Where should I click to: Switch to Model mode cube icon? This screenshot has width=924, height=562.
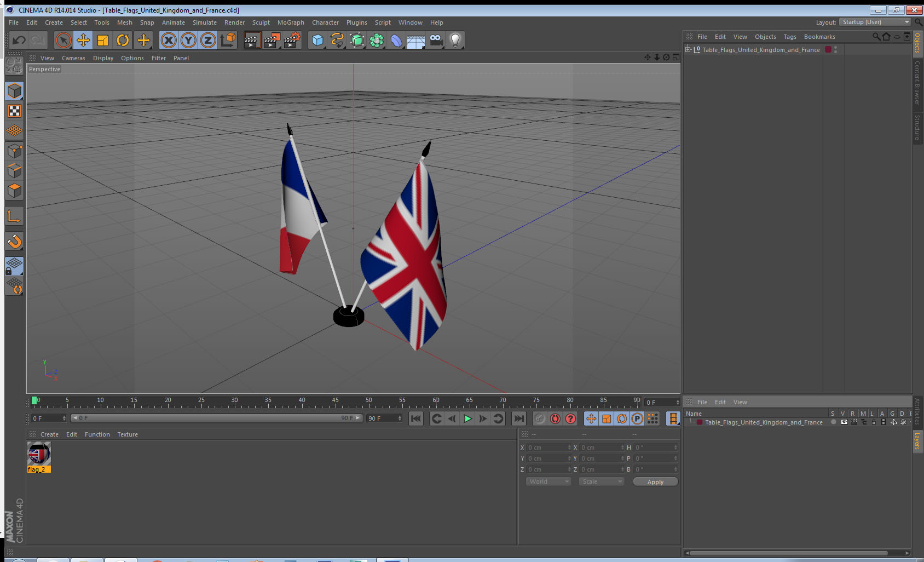pos(14,91)
